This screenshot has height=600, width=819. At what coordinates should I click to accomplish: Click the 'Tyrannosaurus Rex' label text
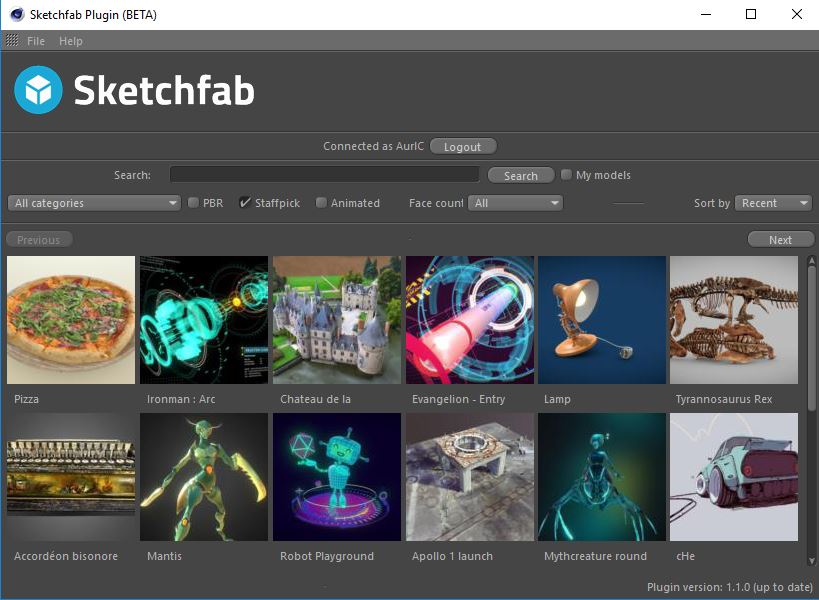pos(724,399)
